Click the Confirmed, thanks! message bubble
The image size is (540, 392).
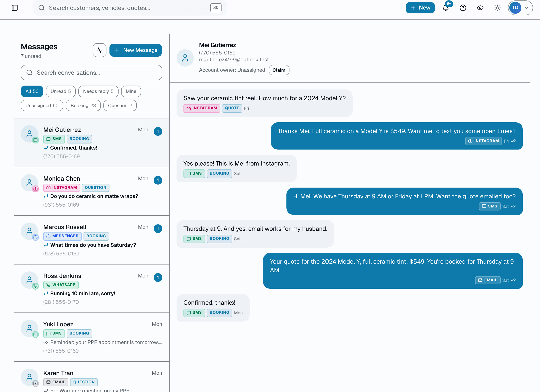coord(213,308)
